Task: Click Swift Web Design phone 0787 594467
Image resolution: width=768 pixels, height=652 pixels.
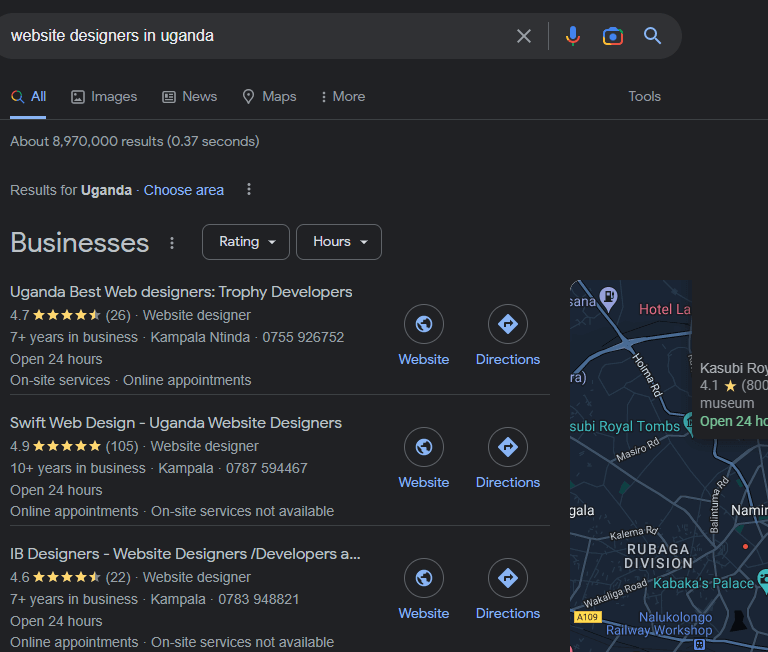Action: click(266, 468)
